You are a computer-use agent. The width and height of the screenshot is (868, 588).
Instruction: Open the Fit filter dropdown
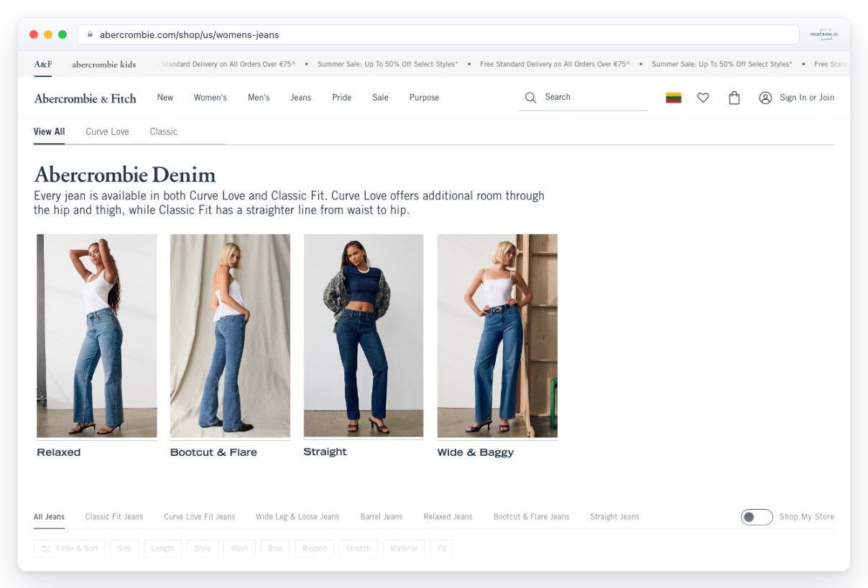[442, 549]
